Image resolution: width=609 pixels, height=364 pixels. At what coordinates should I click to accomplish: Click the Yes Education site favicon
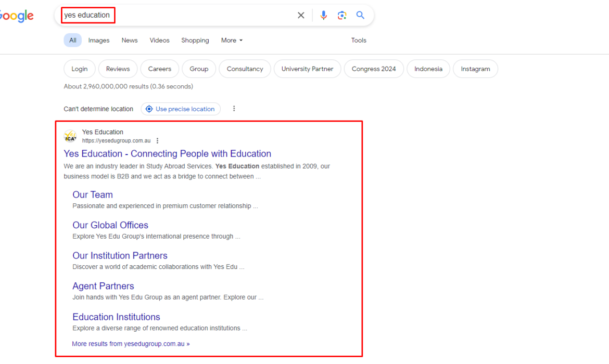click(70, 136)
